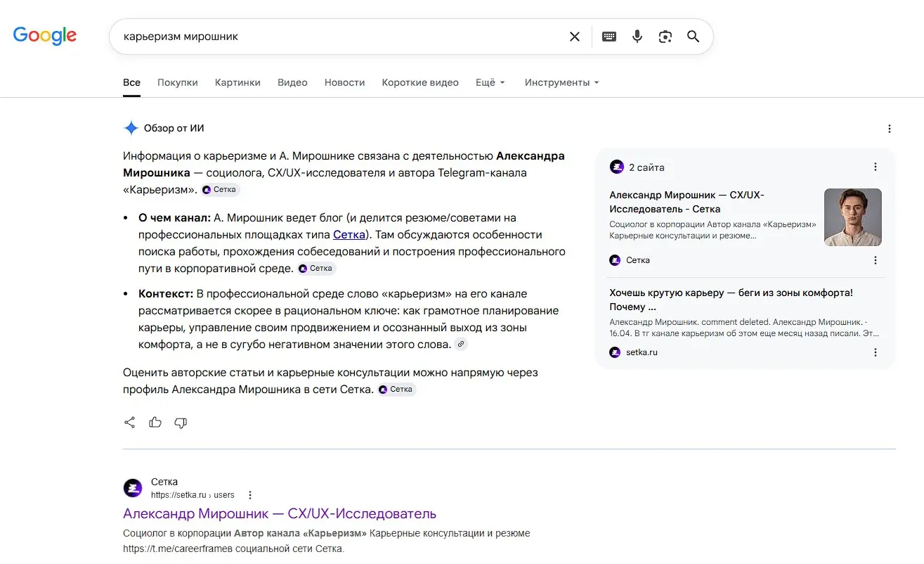The height and width of the screenshot is (564, 924).
Task: Click the Google logo
Action: coord(45,35)
